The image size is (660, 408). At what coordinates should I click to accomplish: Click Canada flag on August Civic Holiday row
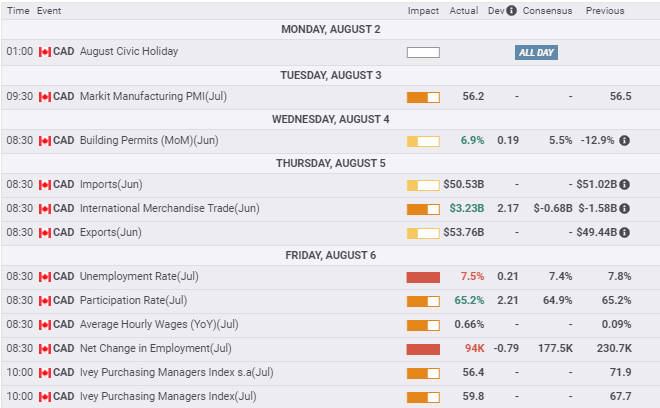[44, 52]
